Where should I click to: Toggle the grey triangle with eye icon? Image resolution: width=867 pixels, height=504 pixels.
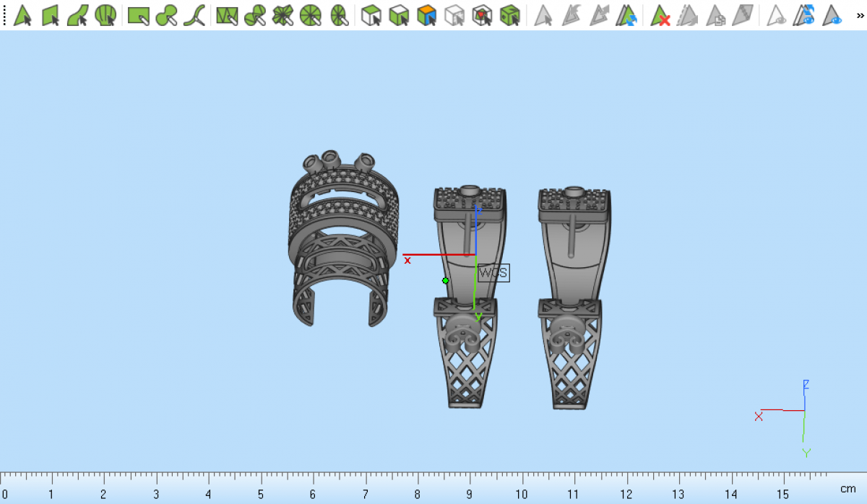click(x=777, y=15)
